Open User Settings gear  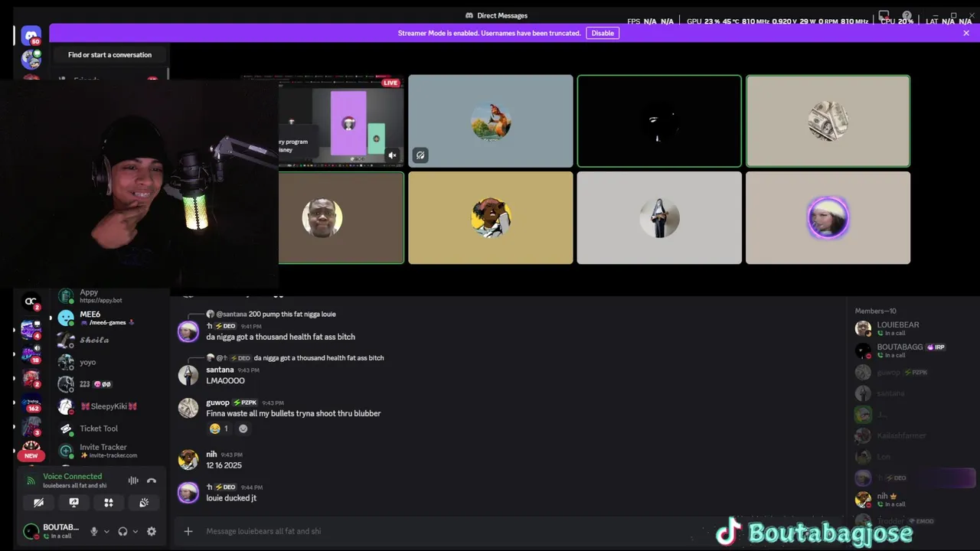coord(152,531)
